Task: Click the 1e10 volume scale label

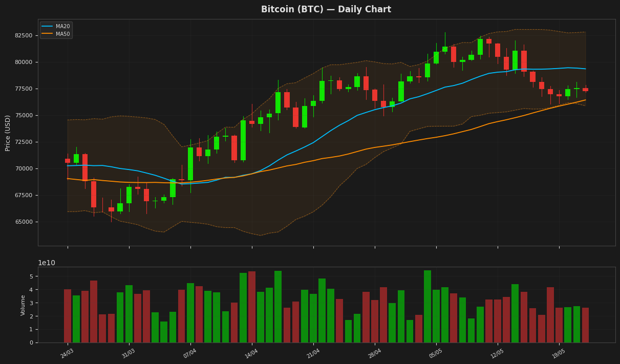Action: pyautogui.click(x=47, y=263)
